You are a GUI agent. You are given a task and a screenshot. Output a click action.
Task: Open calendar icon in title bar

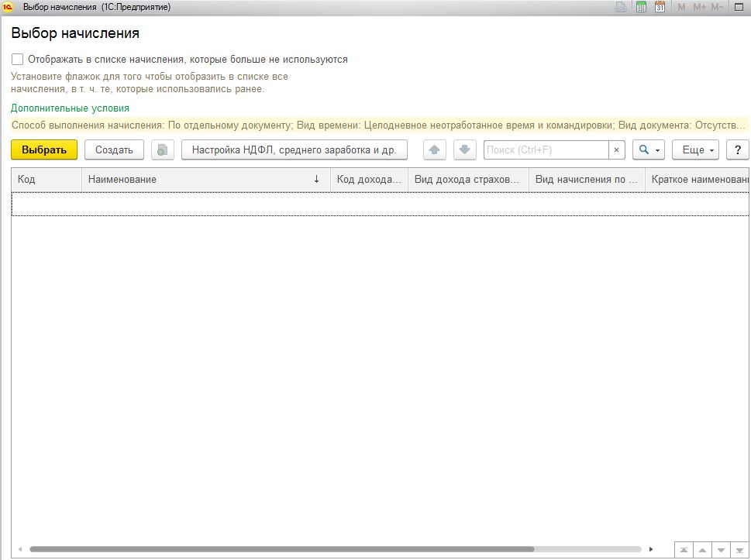(x=660, y=7)
